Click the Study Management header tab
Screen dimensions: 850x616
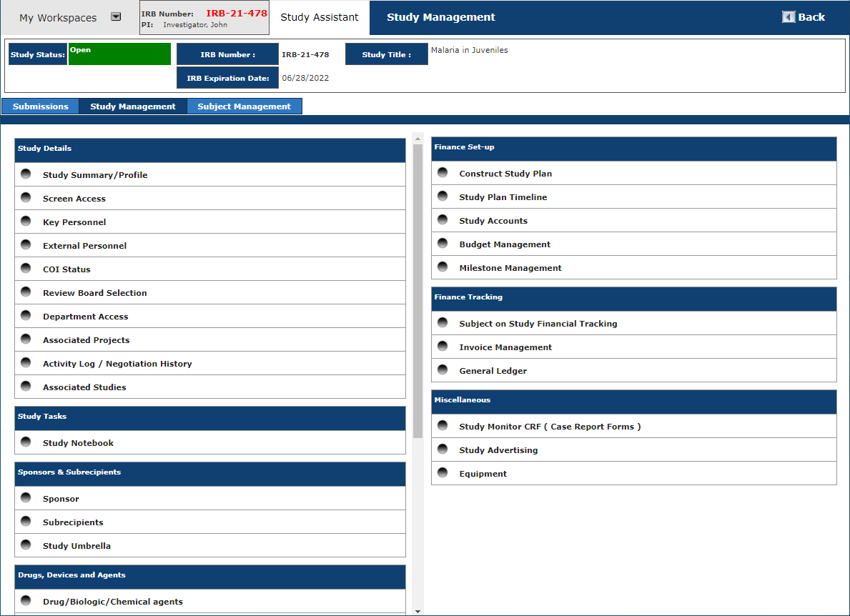[x=440, y=17]
